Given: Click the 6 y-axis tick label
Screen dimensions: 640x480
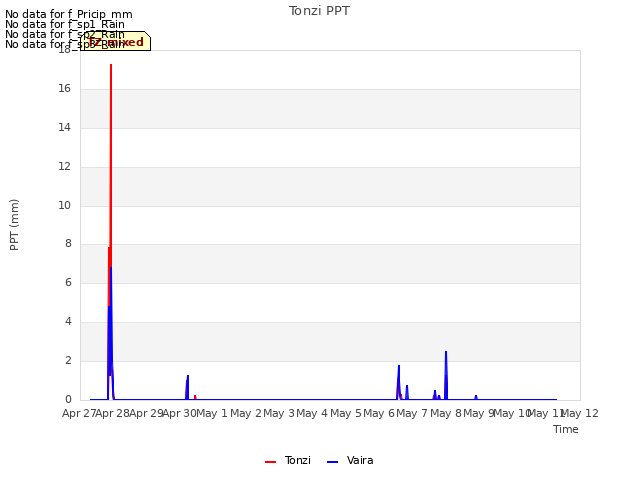Looking at the screenshot, I should (x=68, y=282).
